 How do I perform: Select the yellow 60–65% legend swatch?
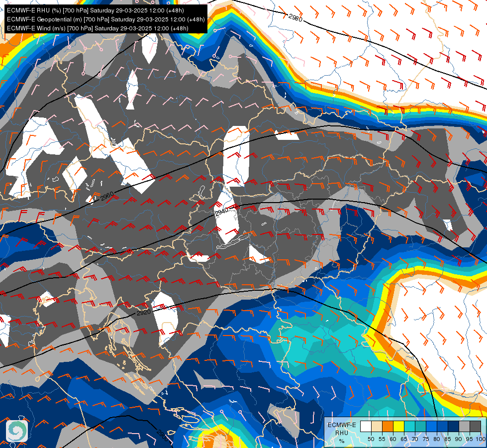point(399,426)
